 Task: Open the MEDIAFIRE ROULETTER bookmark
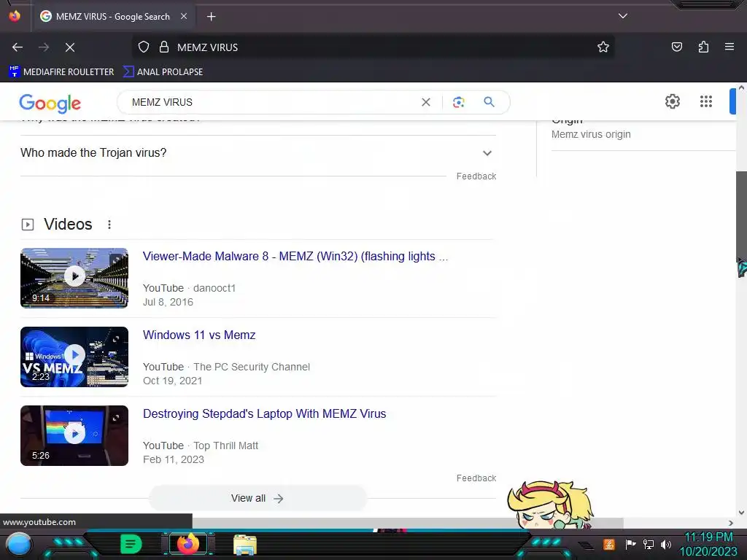61,72
